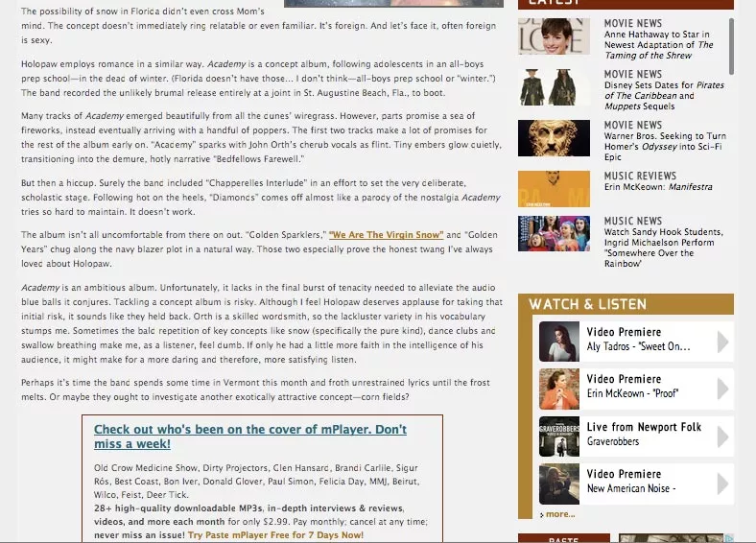Click play arrow for New American Noise

click(x=723, y=484)
